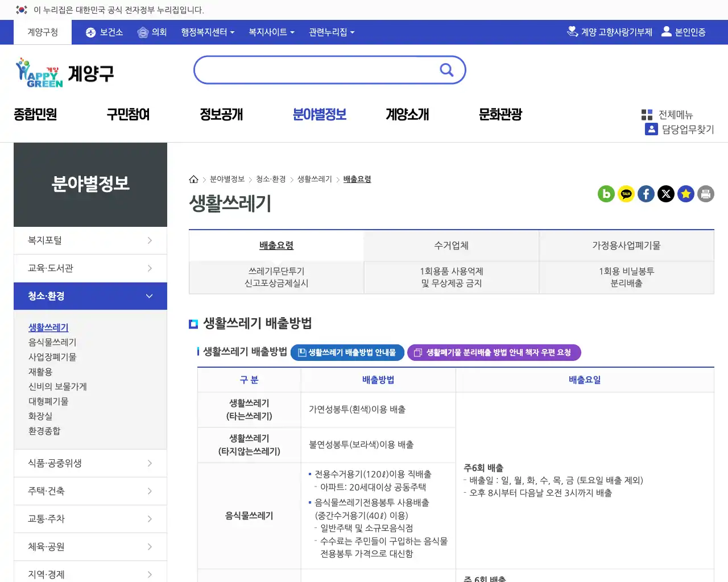Print the page with the printer icon
The image size is (728, 582).
point(706,194)
